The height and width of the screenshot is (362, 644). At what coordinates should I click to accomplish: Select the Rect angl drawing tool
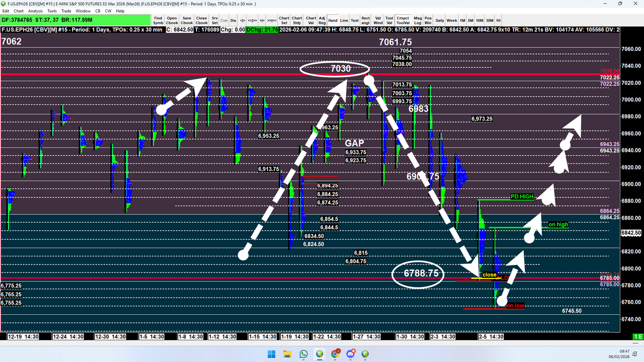(x=365, y=20)
